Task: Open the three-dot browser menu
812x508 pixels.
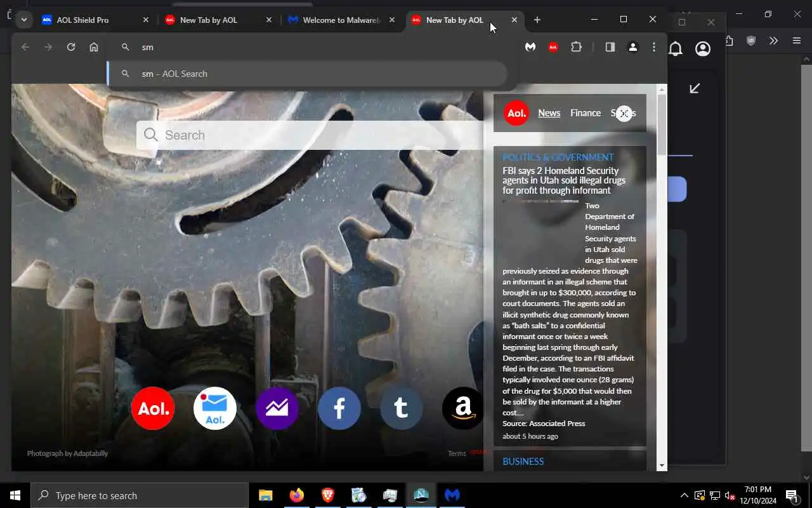Action: [654, 47]
